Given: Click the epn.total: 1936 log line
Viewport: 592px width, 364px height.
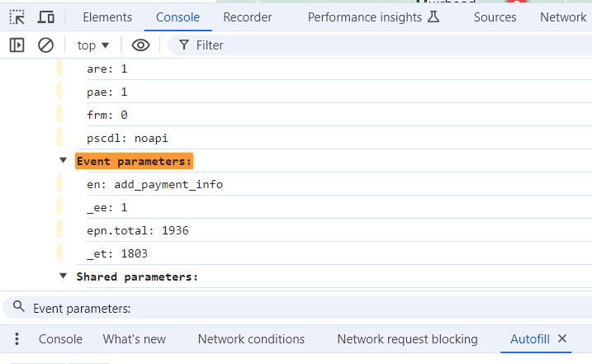Looking at the screenshot, I should 138,230.
